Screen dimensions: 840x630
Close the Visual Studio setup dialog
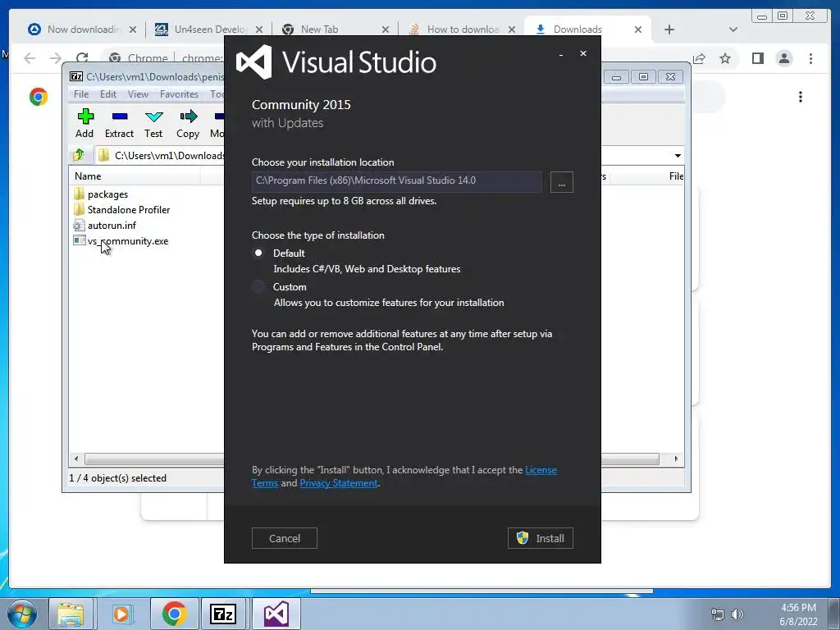[583, 53]
